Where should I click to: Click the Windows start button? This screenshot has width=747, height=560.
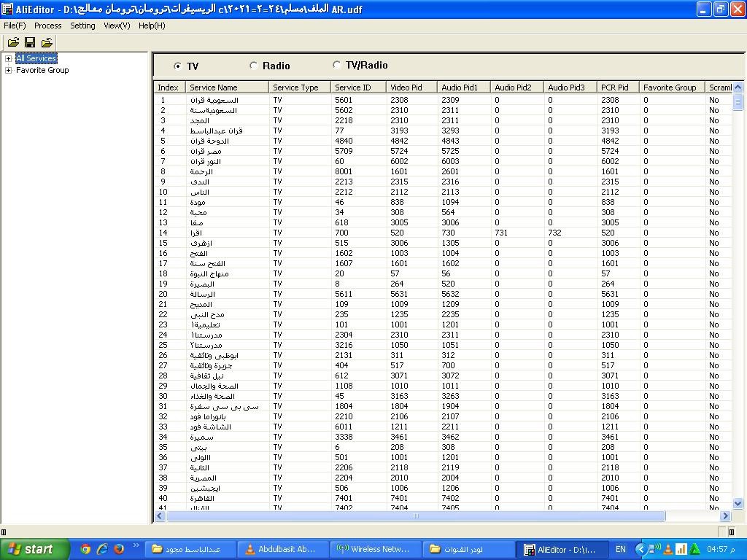click(x=34, y=549)
